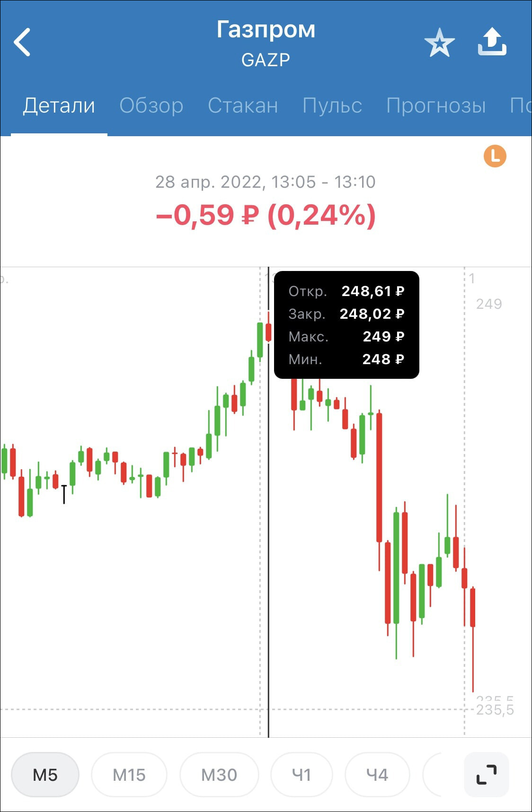Viewport: 532px width, 812px height.
Task: Set chart interval to Ч4
Action: 377,775
